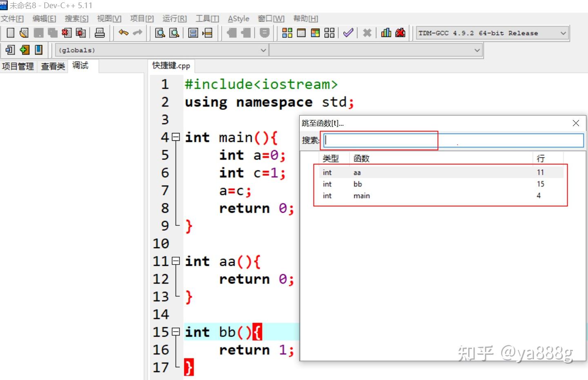Click the Rebuild All grid icon

pos(330,33)
